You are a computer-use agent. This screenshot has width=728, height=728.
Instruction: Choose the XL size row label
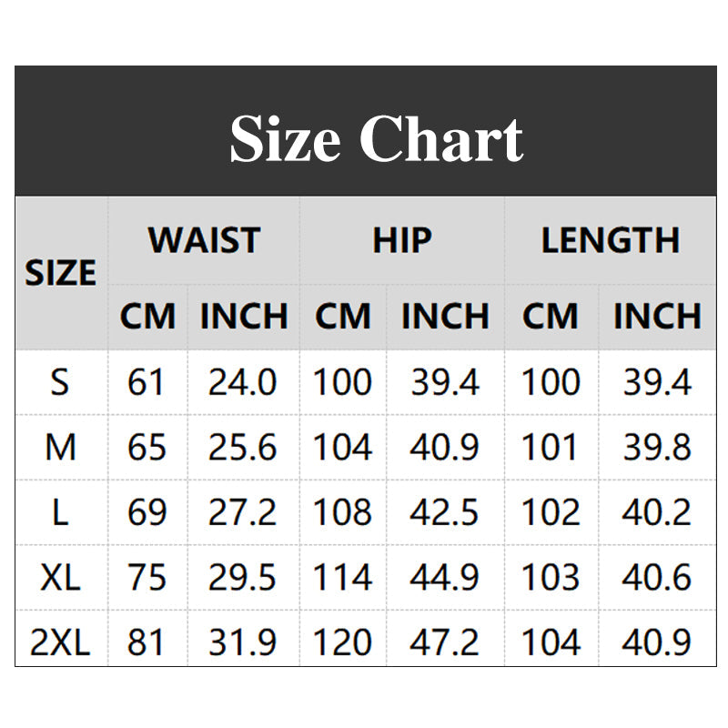click(60, 578)
